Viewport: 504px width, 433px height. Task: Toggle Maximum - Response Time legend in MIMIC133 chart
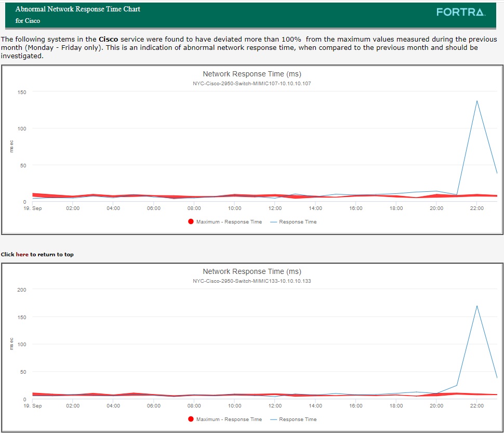tap(225, 419)
